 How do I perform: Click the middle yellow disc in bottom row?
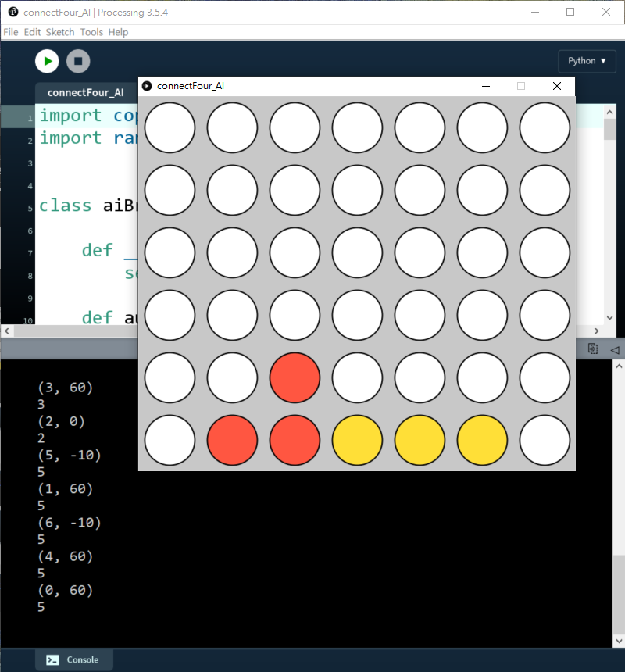(420, 440)
